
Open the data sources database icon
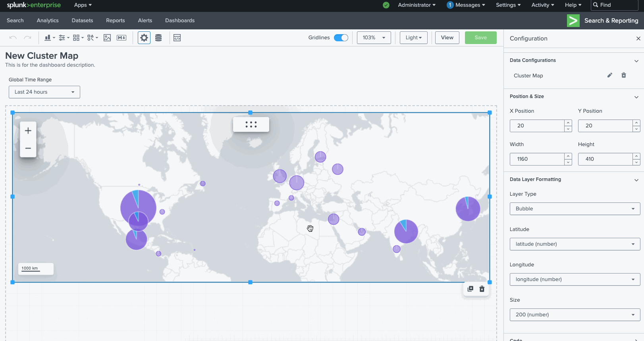[x=158, y=38]
